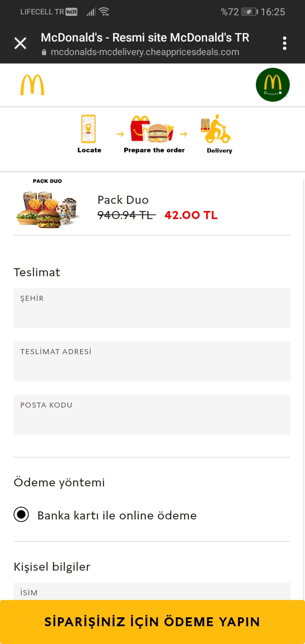
Task: Close the browser tab with X icon
Action: click(20, 43)
